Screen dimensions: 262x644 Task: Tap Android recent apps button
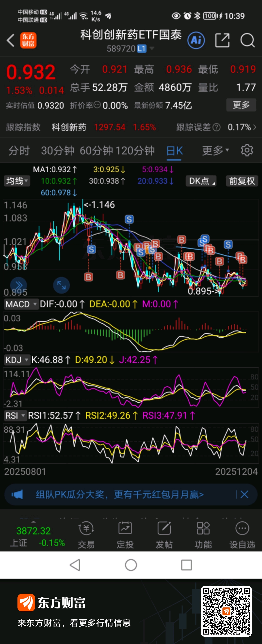(x=186, y=565)
